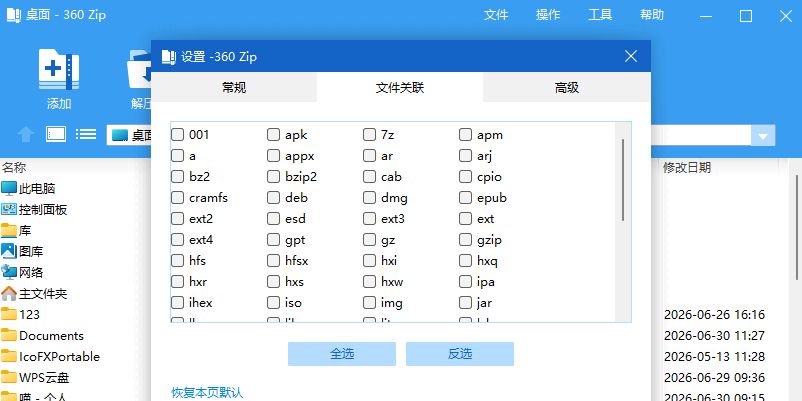Switch to the 高级 (Advanced) tab

pos(567,87)
